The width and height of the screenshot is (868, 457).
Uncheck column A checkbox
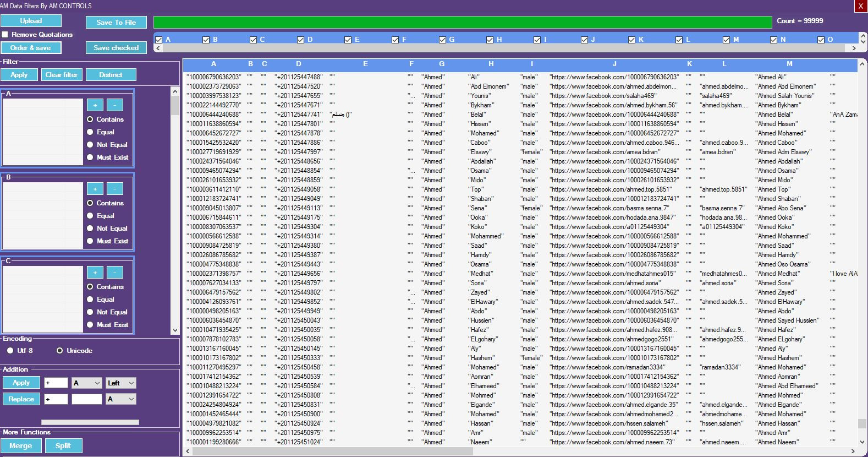[x=159, y=40]
